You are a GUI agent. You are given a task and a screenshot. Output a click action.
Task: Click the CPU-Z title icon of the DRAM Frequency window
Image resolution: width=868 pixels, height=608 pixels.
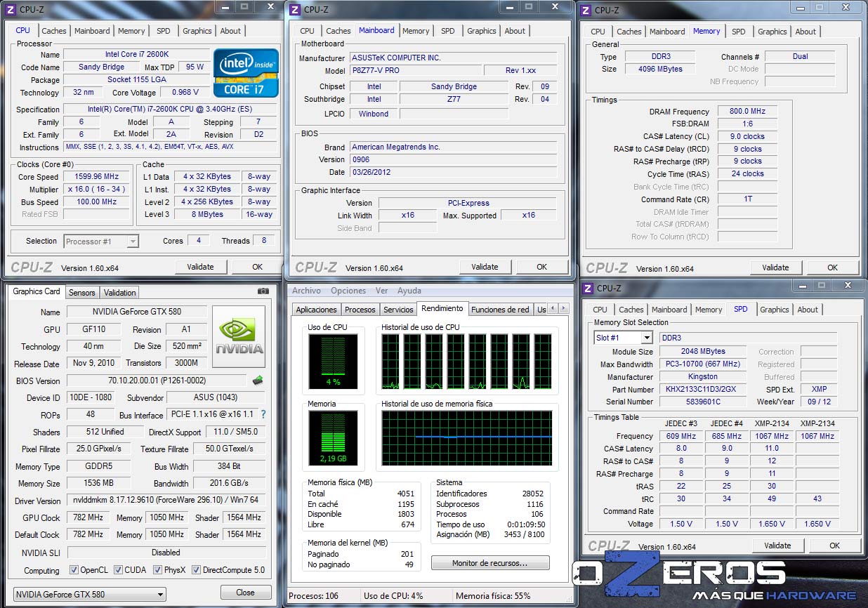[586, 10]
